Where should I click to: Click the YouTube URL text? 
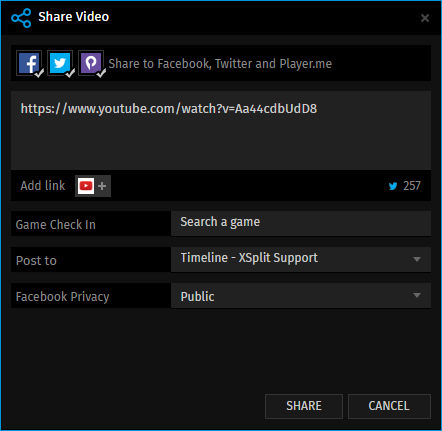tap(169, 109)
